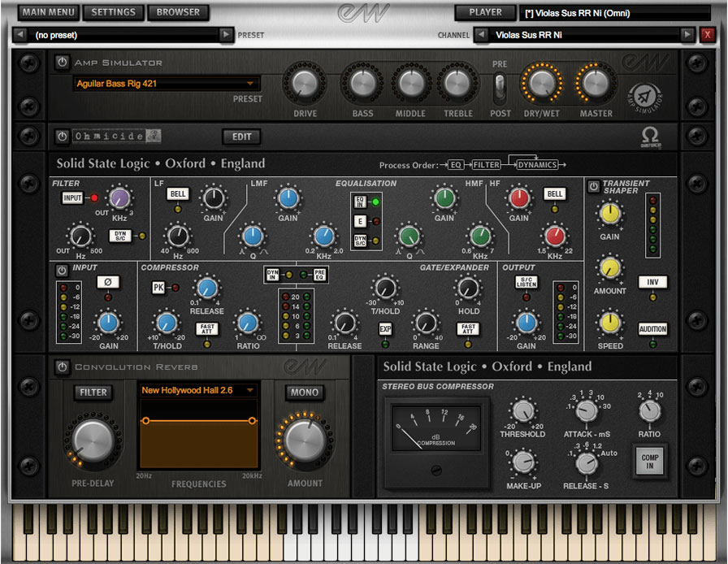Image resolution: width=728 pixels, height=564 pixels.
Task: Click the purple filter KHz knob
Action: click(119, 198)
